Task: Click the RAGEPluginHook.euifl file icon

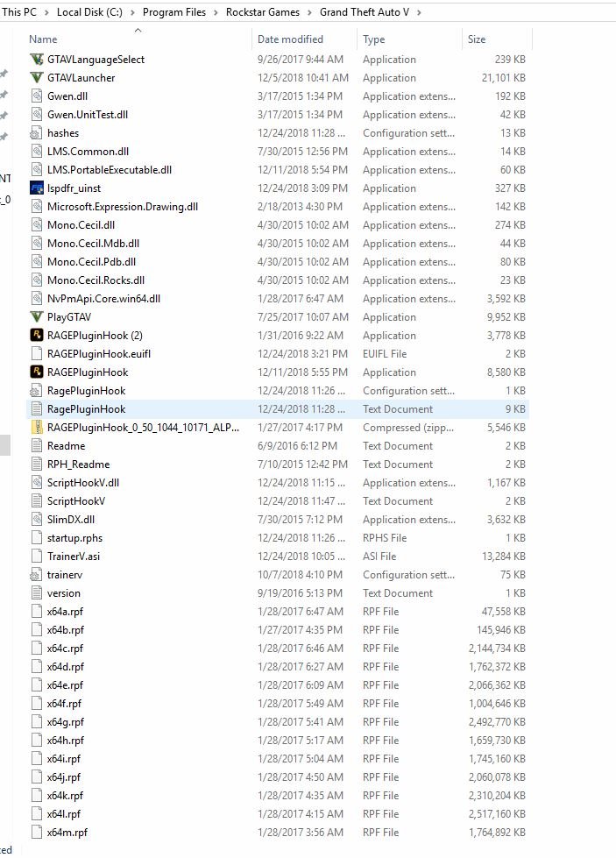Action: point(37,354)
